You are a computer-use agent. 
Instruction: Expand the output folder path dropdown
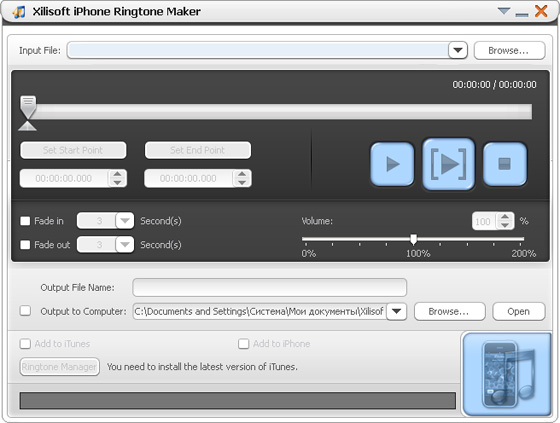(396, 311)
